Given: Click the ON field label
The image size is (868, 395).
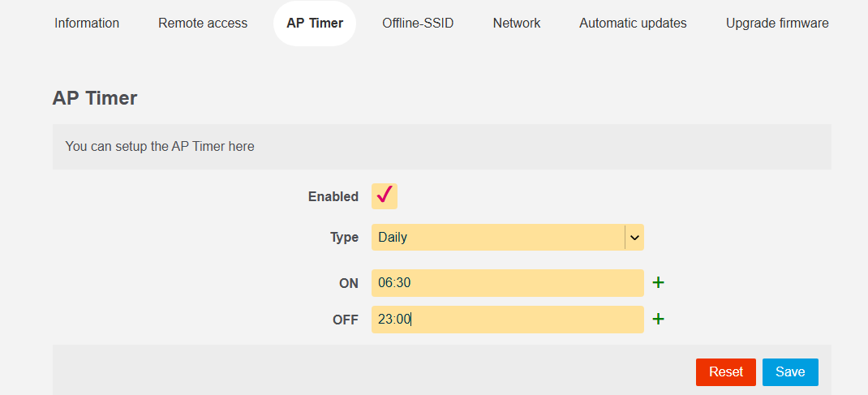Looking at the screenshot, I should click(x=348, y=283).
